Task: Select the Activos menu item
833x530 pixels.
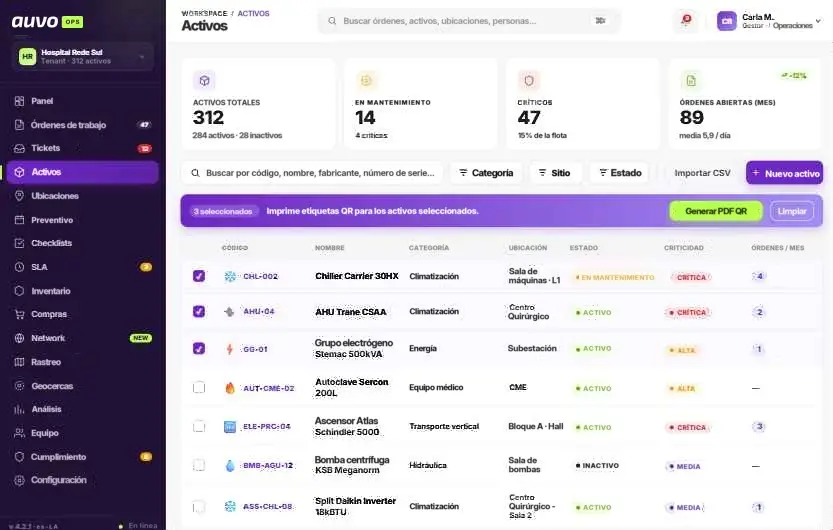Action: pyautogui.click(x=83, y=172)
